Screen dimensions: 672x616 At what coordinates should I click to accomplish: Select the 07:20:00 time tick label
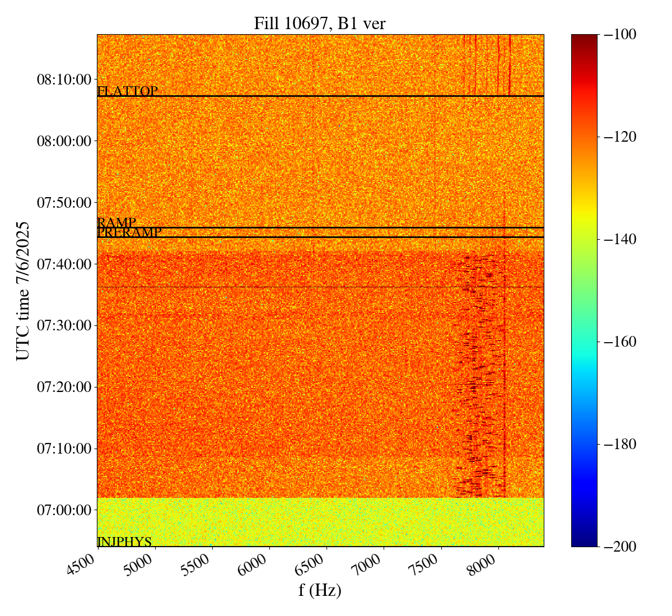click(x=64, y=387)
